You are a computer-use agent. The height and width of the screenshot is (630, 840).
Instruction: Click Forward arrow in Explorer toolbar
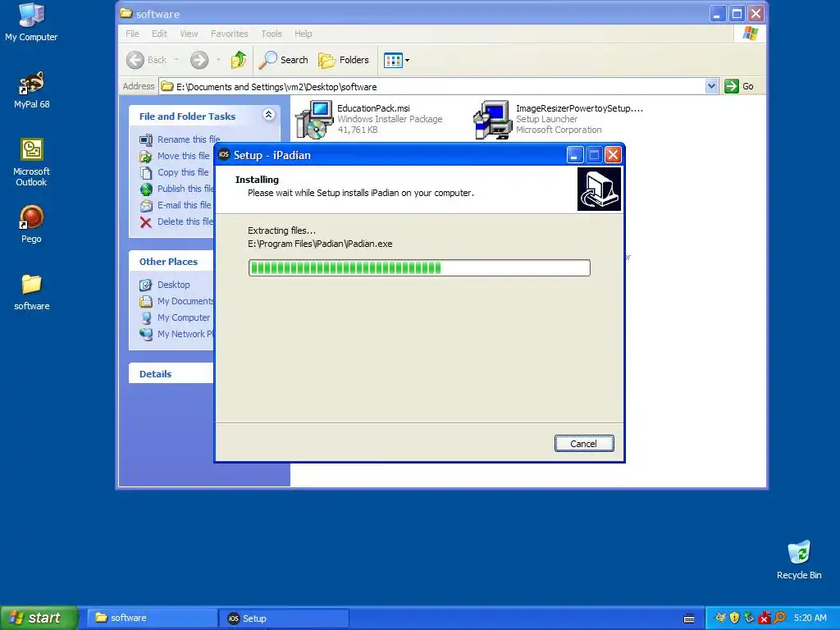pos(199,60)
